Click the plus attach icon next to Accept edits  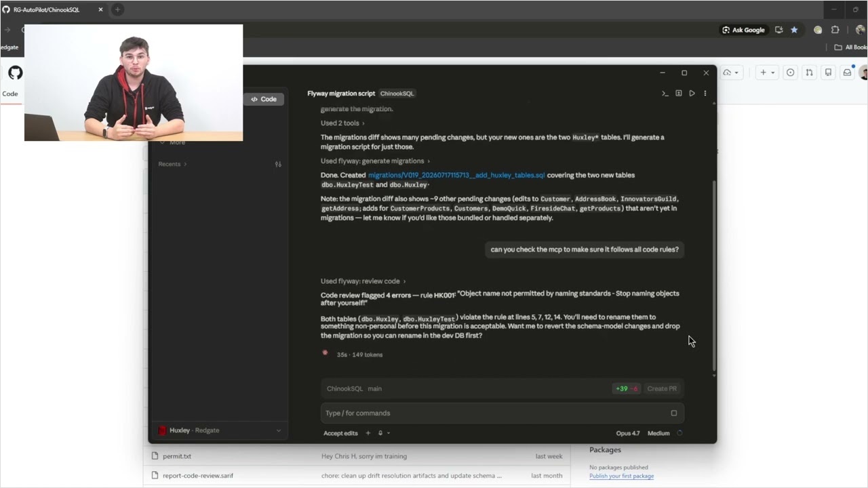[368, 433]
